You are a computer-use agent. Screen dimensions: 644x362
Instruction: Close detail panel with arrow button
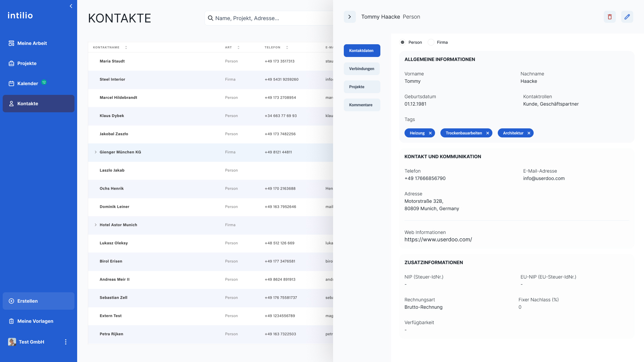point(350,17)
